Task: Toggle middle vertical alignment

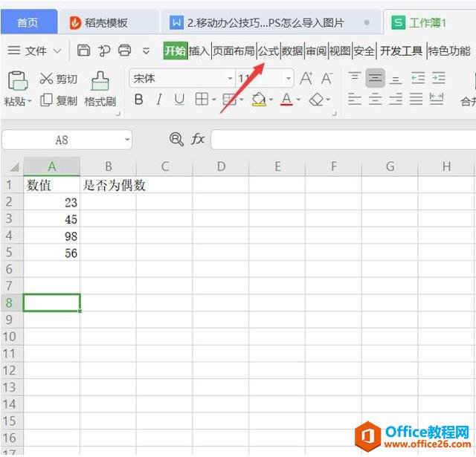Action: (375, 78)
